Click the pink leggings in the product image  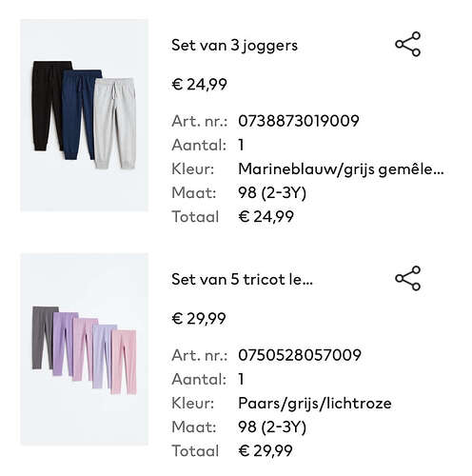pyautogui.click(x=124, y=362)
